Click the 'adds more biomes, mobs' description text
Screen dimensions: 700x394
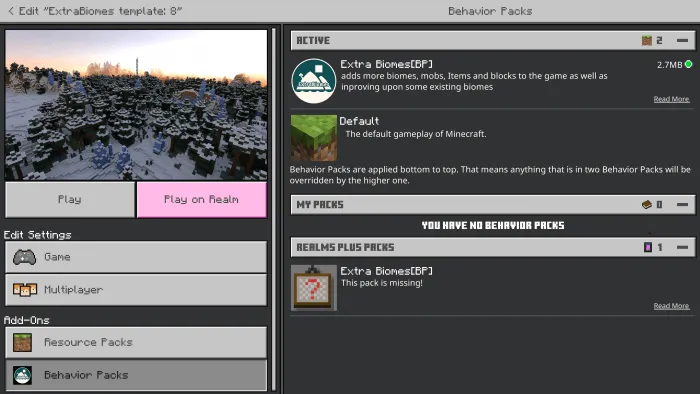pyautogui.click(x=474, y=81)
